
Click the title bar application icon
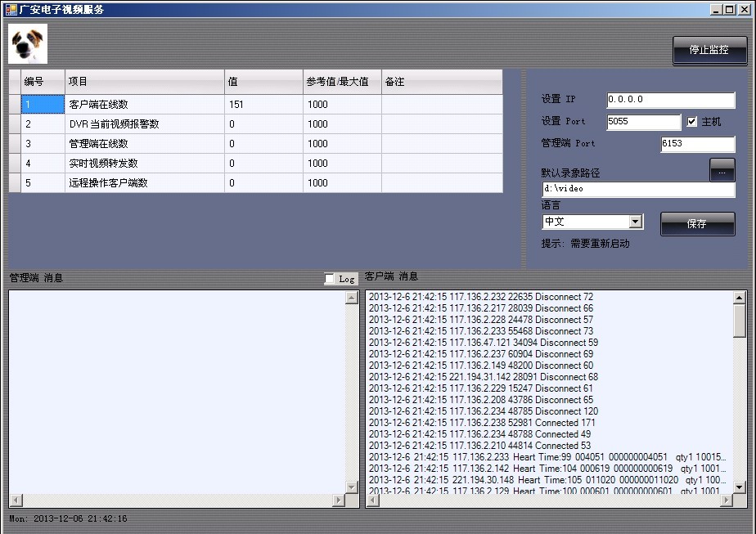11,9
